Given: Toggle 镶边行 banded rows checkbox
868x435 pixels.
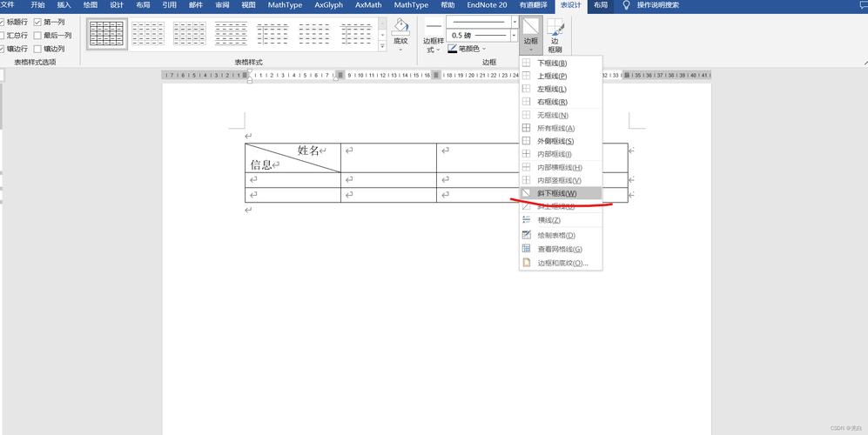Looking at the screenshot, I should 2,49.
